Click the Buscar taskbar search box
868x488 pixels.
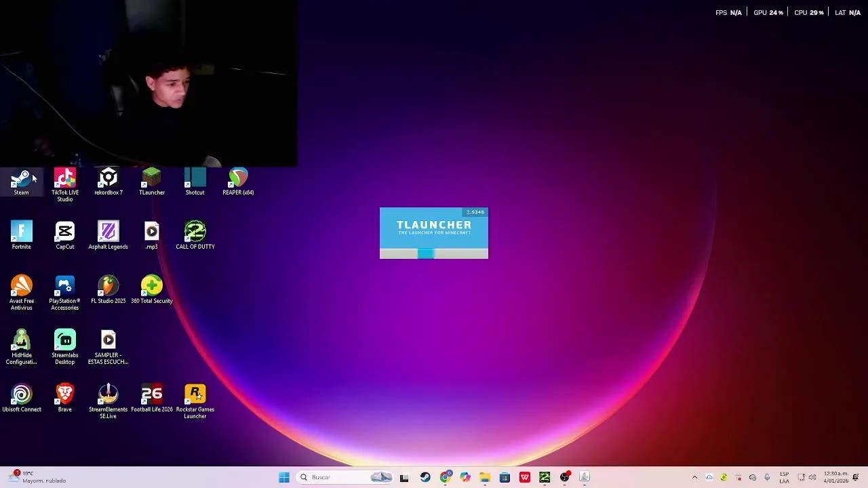click(x=346, y=477)
